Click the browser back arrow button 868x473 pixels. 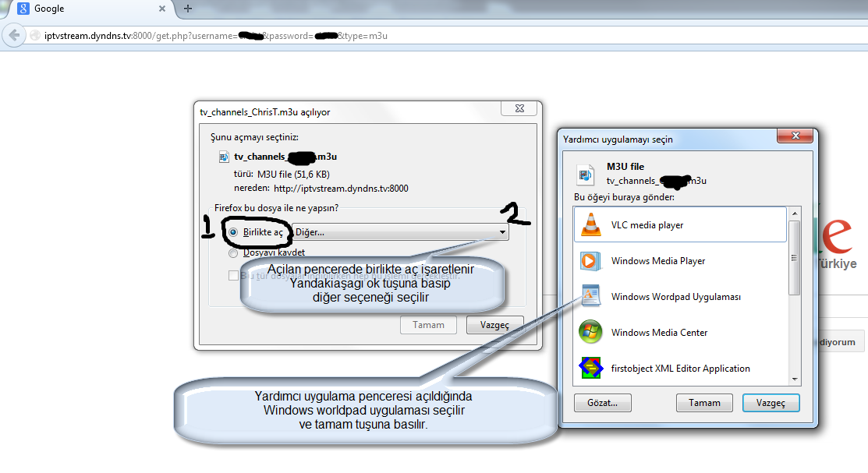coord(14,36)
